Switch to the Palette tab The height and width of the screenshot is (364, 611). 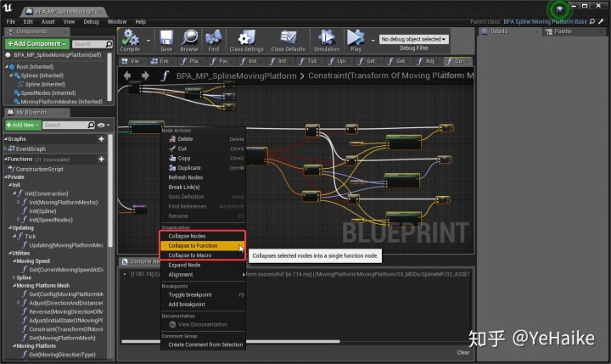573,31
